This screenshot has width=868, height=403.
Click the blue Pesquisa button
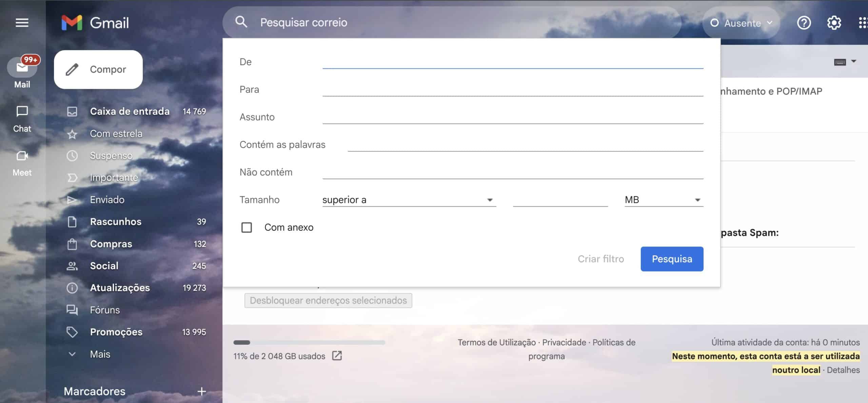coord(672,259)
